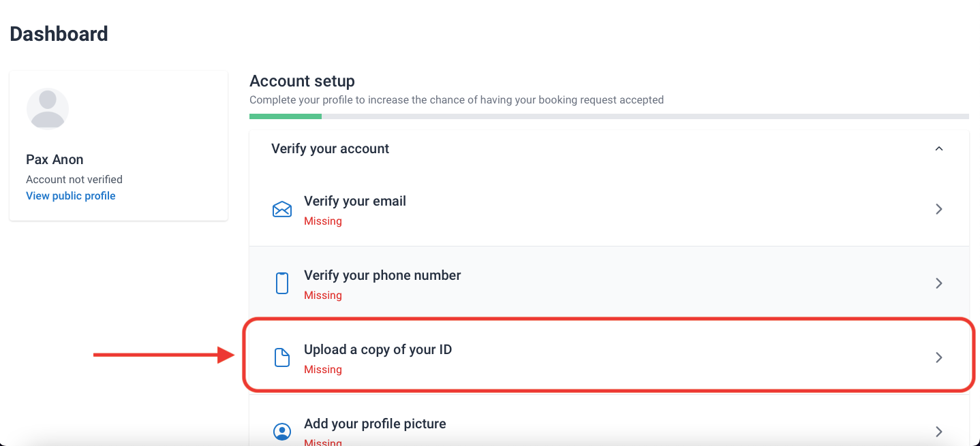Viewport: 980px width, 446px height.
Task: Open Upload a copy of your ID chevron
Action: tap(939, 357)
